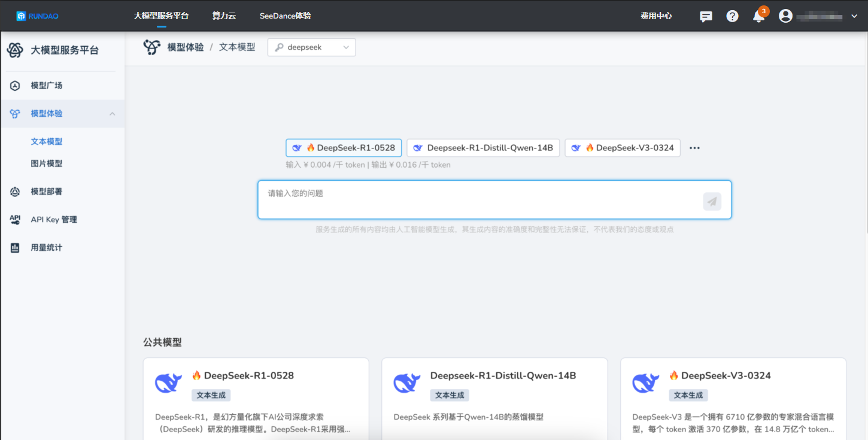The height and width of the screenshot is (440, 868).
Task: Click the 用量统计 chart icon
Action: (x=15, y=248)
